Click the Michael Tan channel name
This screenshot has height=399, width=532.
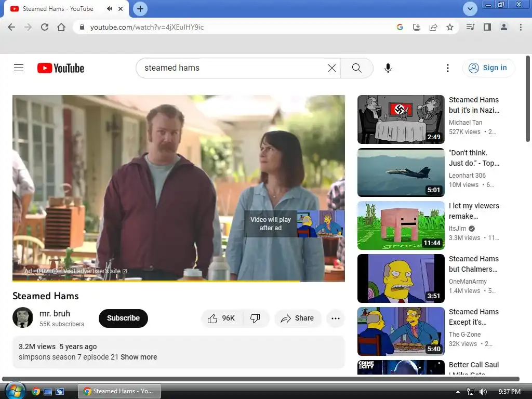(465, 123)
